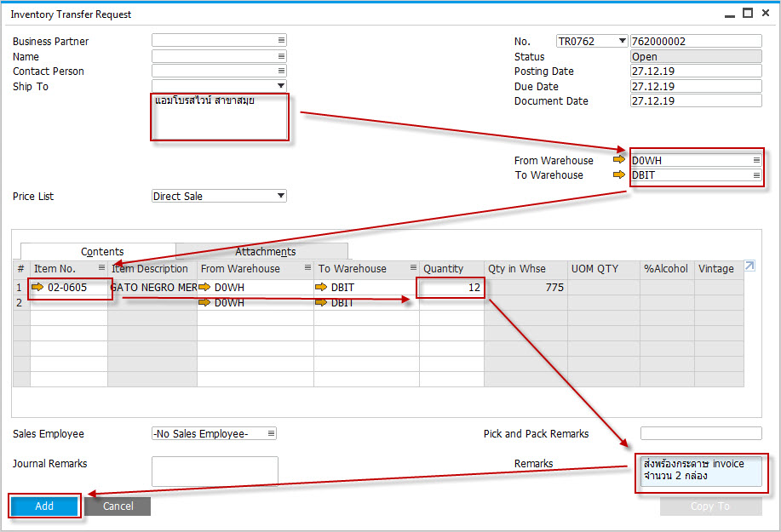This screenshot has height=532, width=781.
Task: Click row 2 From Warehouse link arrow
Action: tap(204, 302)
